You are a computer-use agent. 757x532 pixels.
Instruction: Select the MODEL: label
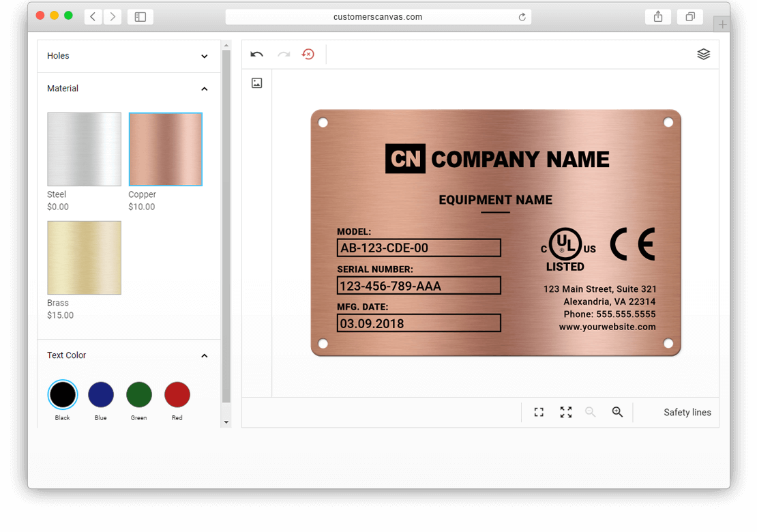354,232
